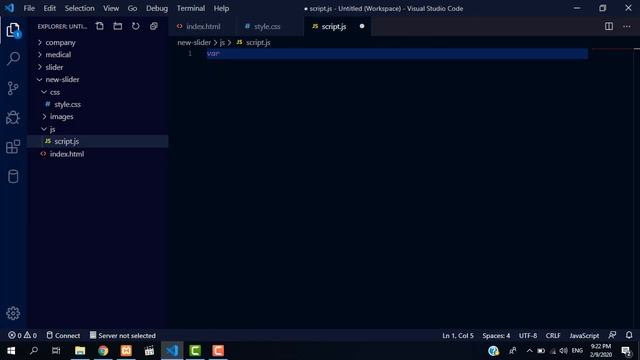Click the Connect database status item
Viewport: 640px width, 360px height.
point(63,336)
